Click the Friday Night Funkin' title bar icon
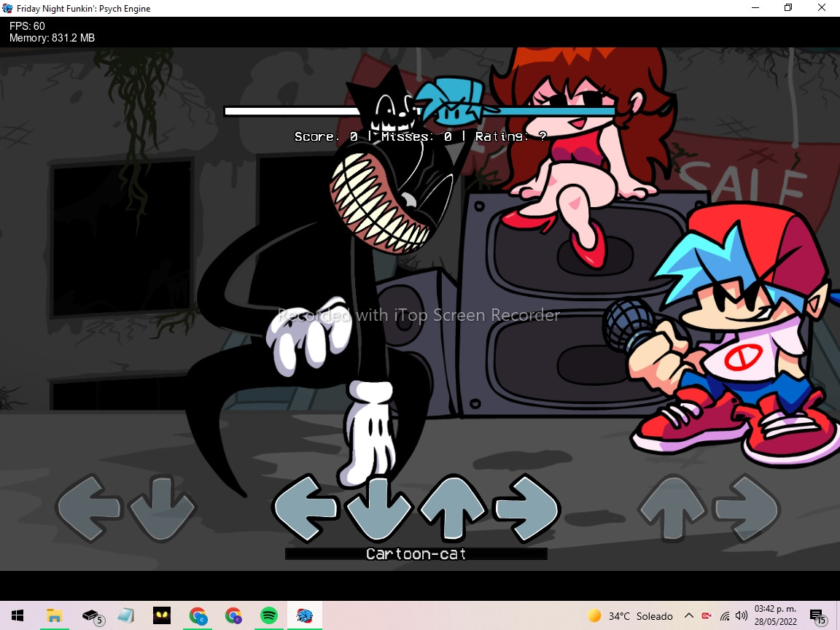 pyautogui.click(x=7, y=7)
